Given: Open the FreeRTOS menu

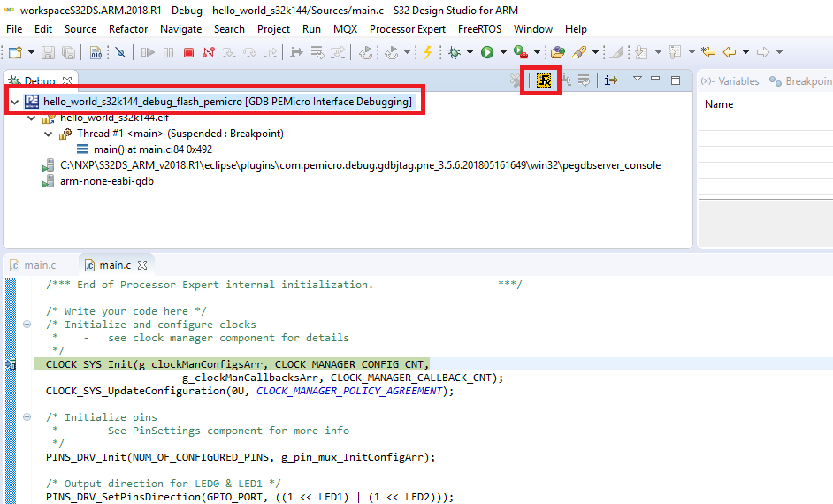Looking at the screenshot, I should click(479, 28).
